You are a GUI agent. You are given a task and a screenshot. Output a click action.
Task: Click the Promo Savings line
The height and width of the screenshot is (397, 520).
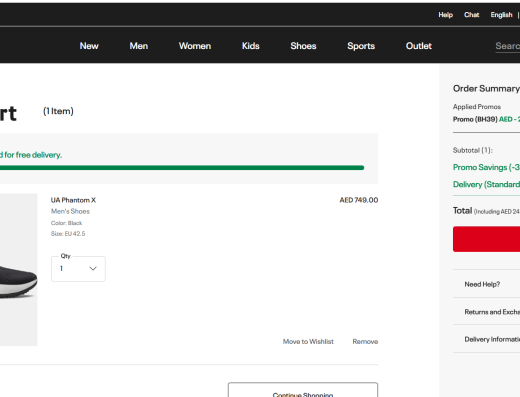coord(486,167)
